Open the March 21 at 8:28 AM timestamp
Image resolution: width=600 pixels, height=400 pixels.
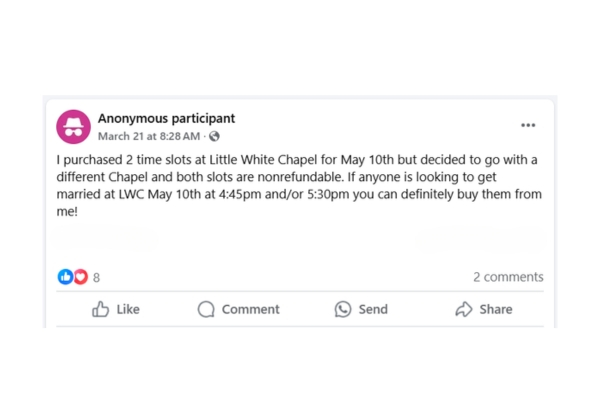pyautogui.click(x=148, y=136)
